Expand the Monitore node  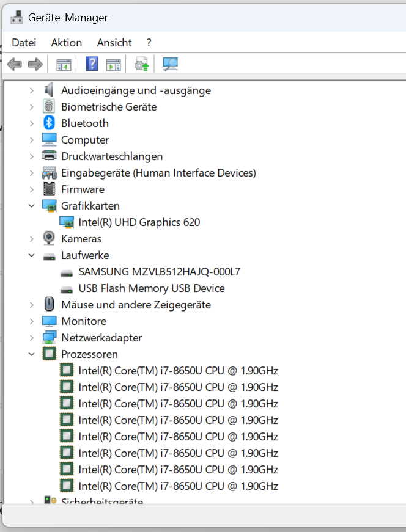pyautogui.click(x=32, y=321)
